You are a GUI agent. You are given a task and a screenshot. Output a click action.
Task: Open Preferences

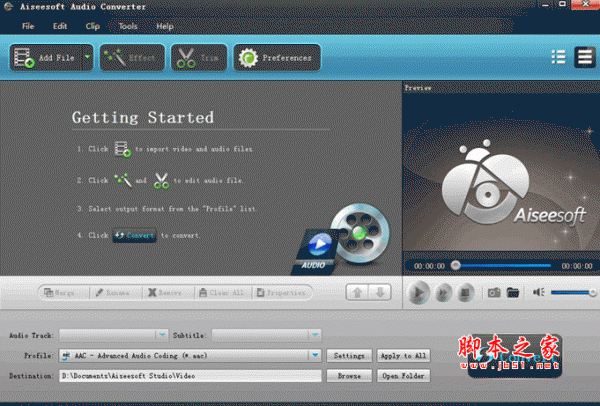coord(277,58)
